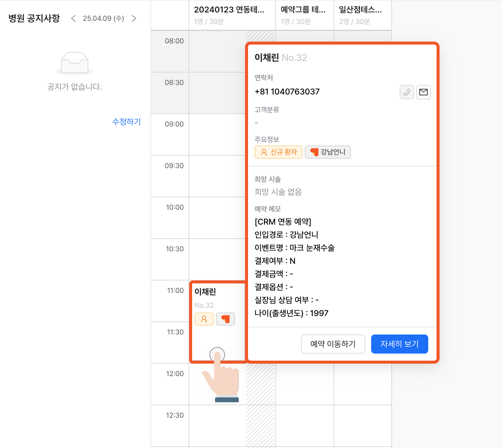The image size is (502, 448).
Task: Click the 예약 이동하기 button
Action: (333, 344)
